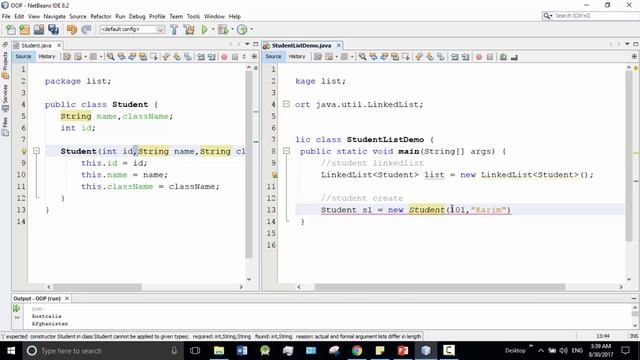Collapse the import statement code fold

(x=287, y=104)
